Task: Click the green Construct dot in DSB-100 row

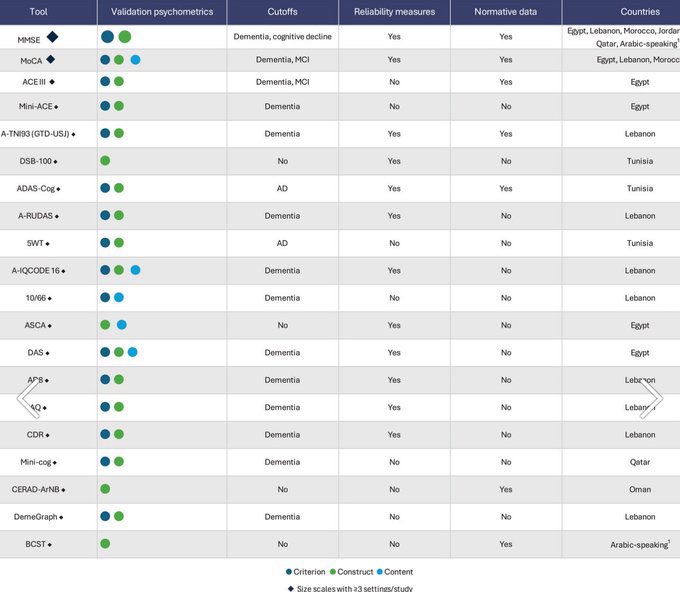Action: 105,161
